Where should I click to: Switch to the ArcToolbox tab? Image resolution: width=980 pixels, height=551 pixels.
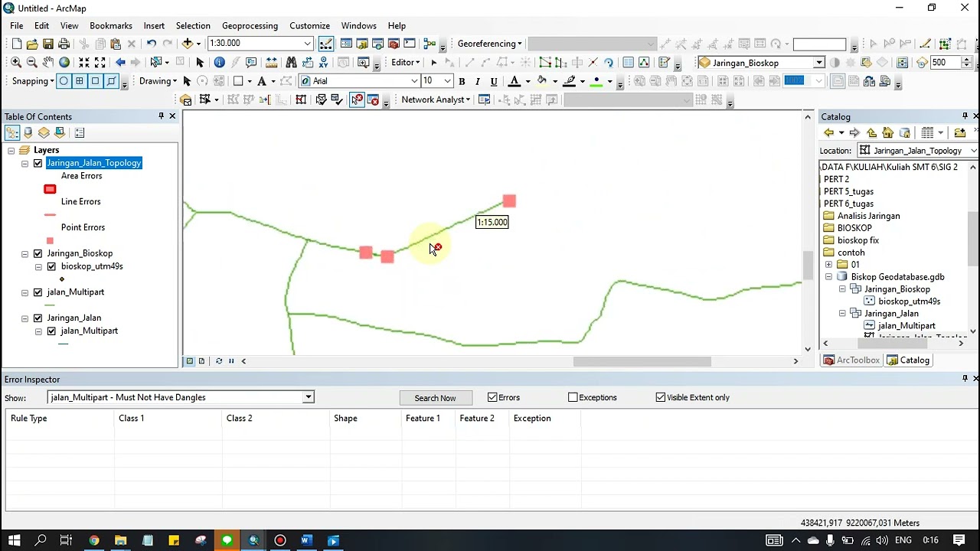click(x=851, y=360)
